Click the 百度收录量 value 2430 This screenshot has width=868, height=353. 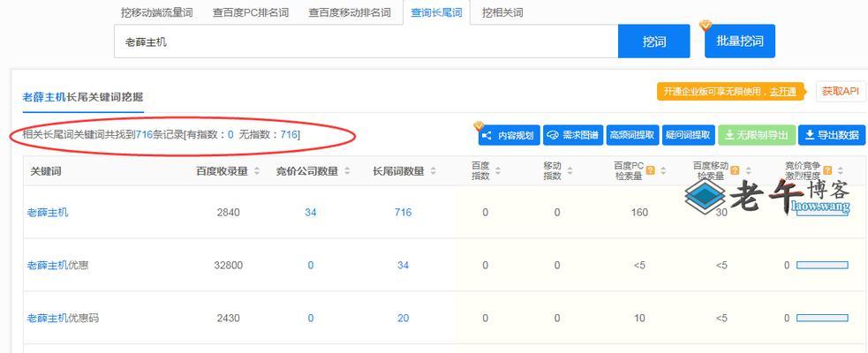tap(229, 319)
